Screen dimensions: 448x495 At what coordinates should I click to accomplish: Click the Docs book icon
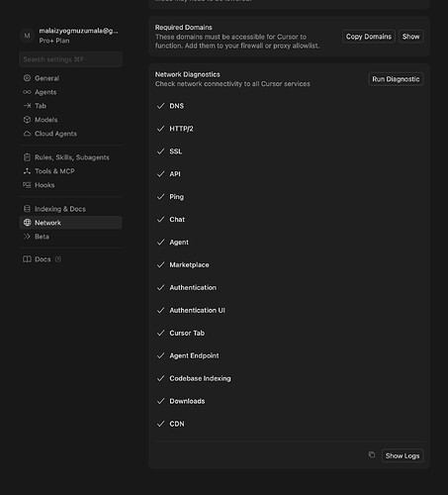27,259
